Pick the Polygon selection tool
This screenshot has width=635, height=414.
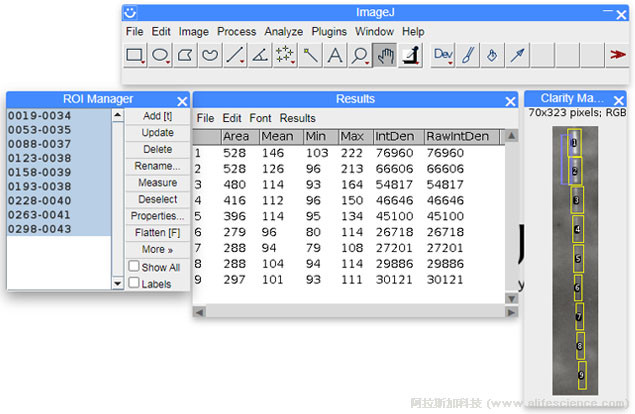coord(185,56)
